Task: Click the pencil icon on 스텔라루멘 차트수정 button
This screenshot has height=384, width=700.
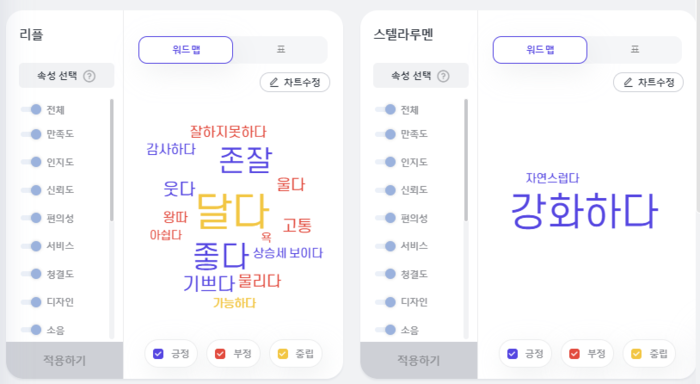Action: tap(628, 82)
